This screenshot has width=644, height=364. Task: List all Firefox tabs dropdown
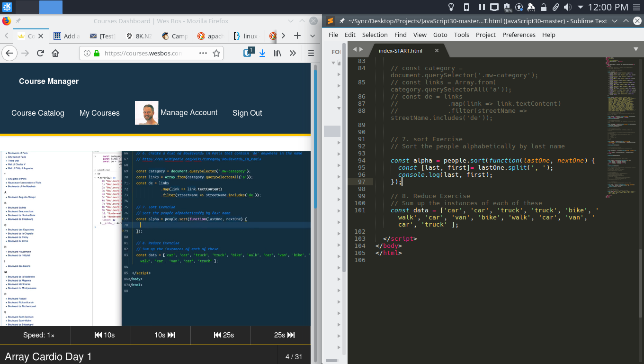(x=313, y=36)
